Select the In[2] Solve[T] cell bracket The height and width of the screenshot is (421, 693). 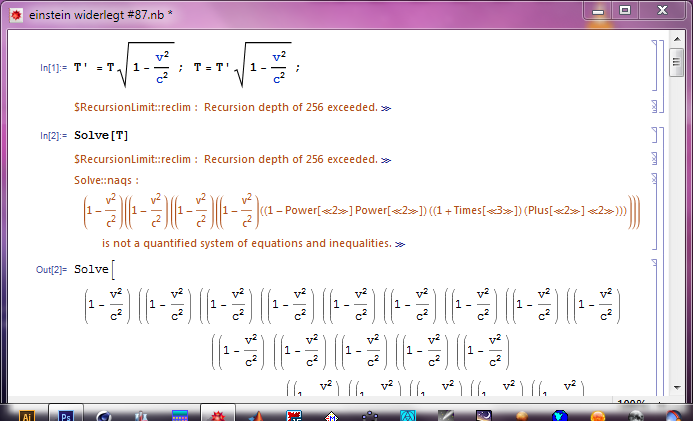point(655,135)
